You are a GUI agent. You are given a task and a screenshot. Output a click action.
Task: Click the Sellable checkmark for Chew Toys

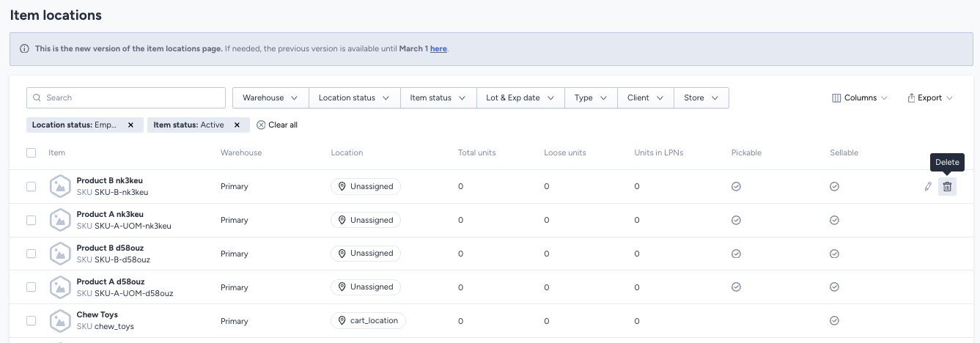(x=834, y=321)
